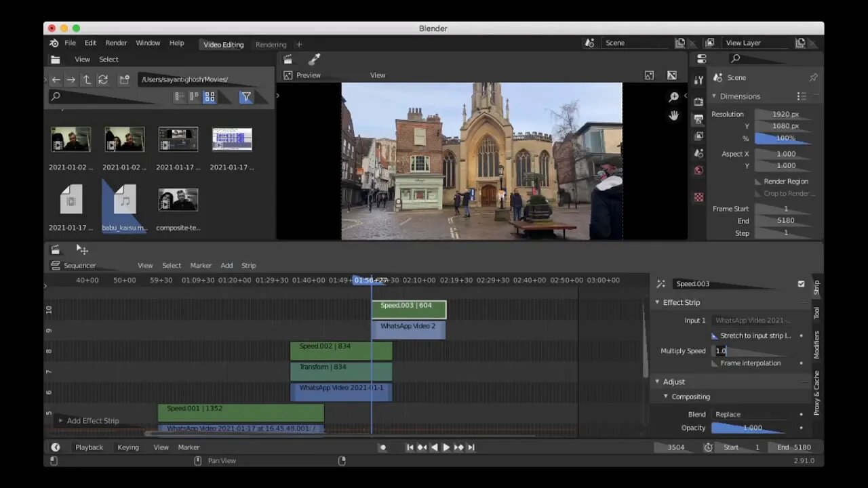Switch file browser to thumbnails display
The width and height of the screenshot is (868, 488).
(x=210, y=97)
